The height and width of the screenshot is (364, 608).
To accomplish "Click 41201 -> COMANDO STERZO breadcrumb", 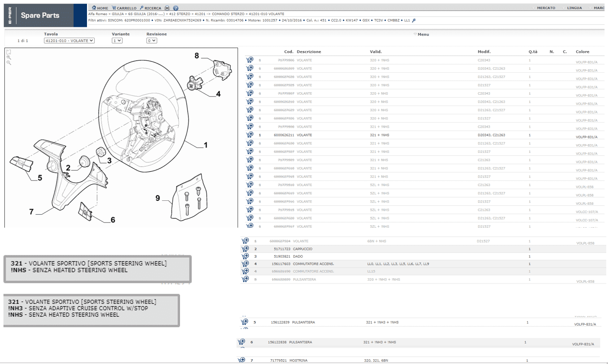I will tap(219, 14).
